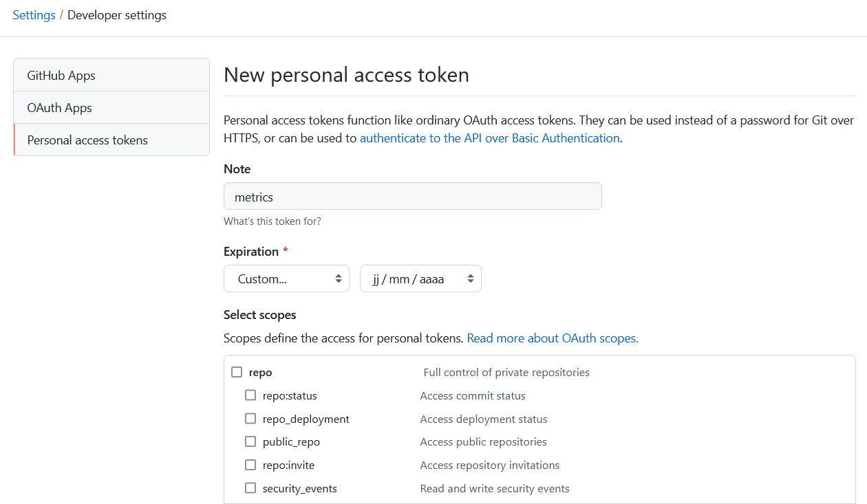Follow the Read more about OAuth scopes link
Image resolution: width=867 pixels, height=504 pixels.
click(x=552, y=338)
